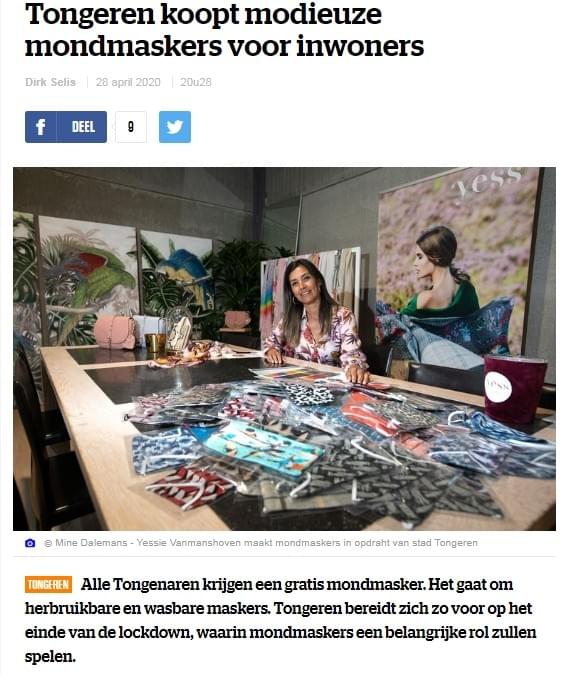The image size is (561, 675).
Task: Open author Dirk Selis's page
Action: point(50,82)
